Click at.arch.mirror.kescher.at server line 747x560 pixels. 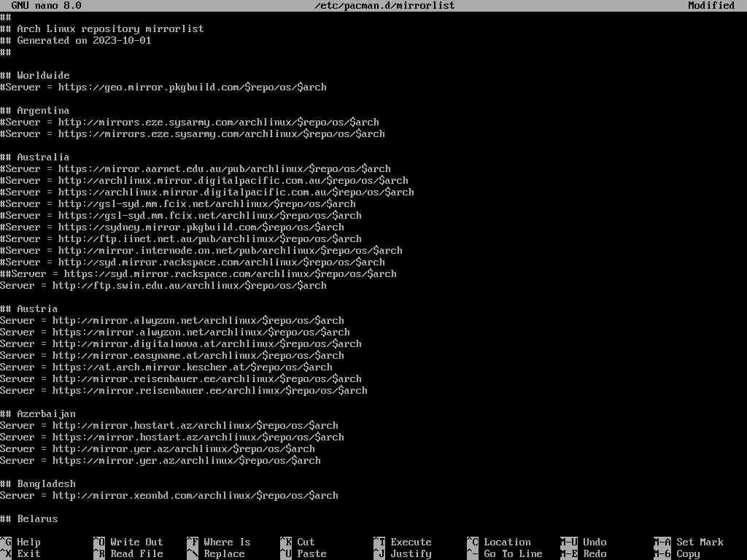point(166,367)
